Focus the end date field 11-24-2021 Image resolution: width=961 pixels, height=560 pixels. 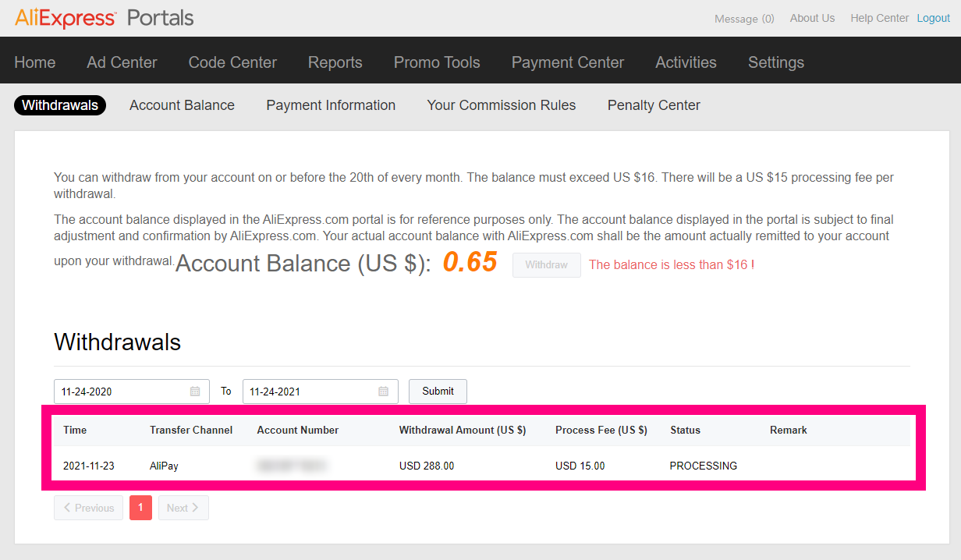coord(321,392)
